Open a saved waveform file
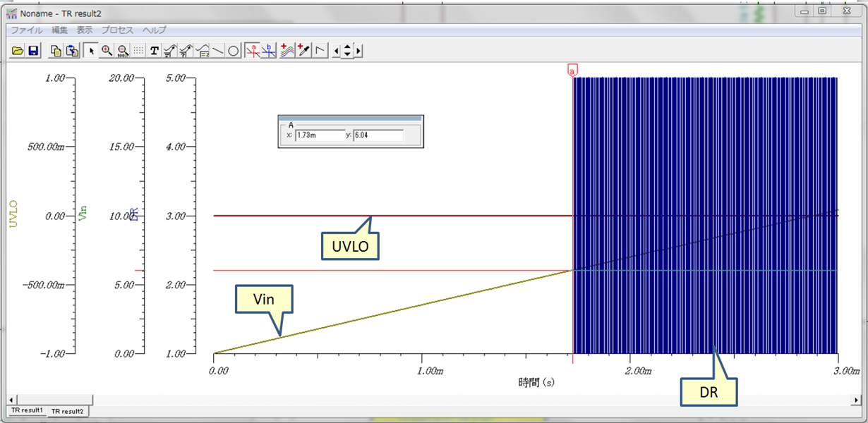The width and height of the screenshot is (868, 423). 18,50
